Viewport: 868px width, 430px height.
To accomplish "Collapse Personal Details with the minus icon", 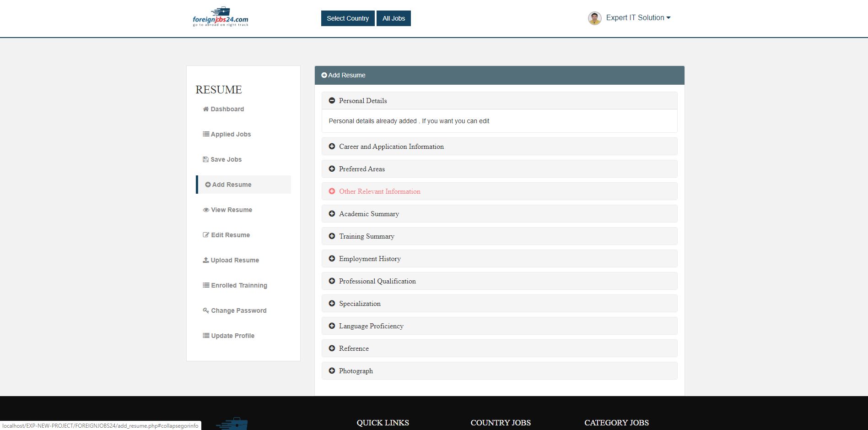I will (x=332, y=100).
